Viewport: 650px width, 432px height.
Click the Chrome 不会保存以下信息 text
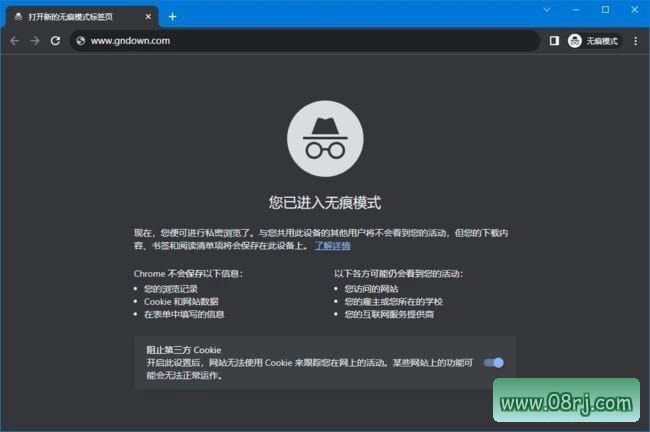pyautogui.click(x=188, y=274)
